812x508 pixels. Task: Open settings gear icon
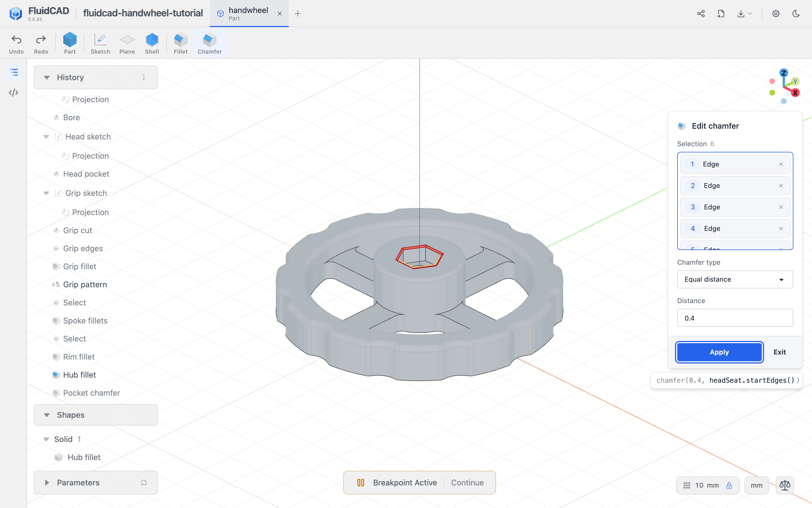point(776,14)
